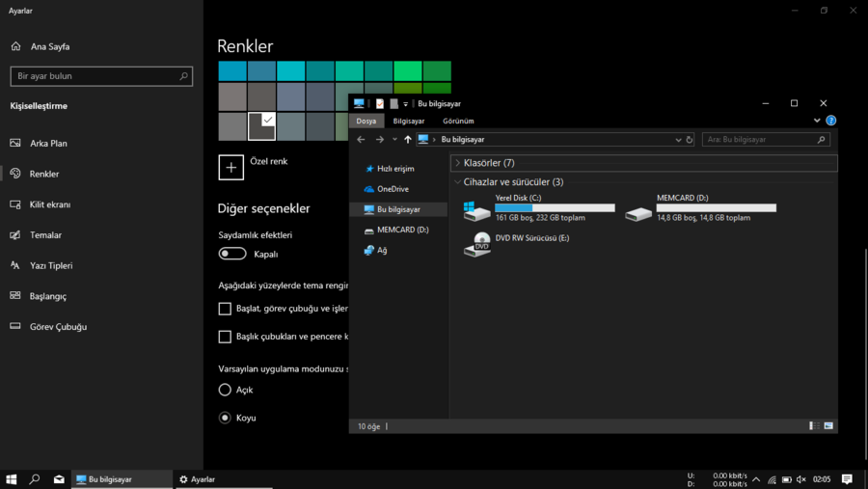
Task: Collapse the Cihazlar ve sürücüler group
Action: coord(457,181)
